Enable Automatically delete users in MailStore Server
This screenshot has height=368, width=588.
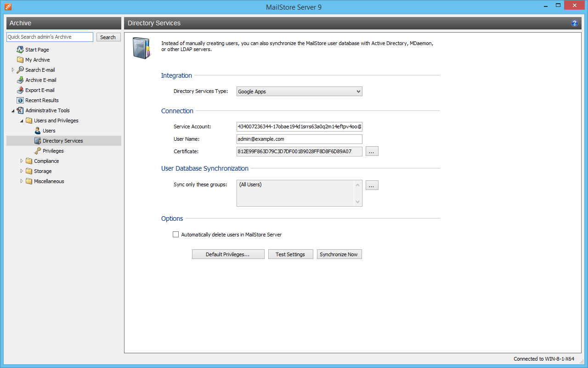tap(175, 235)
